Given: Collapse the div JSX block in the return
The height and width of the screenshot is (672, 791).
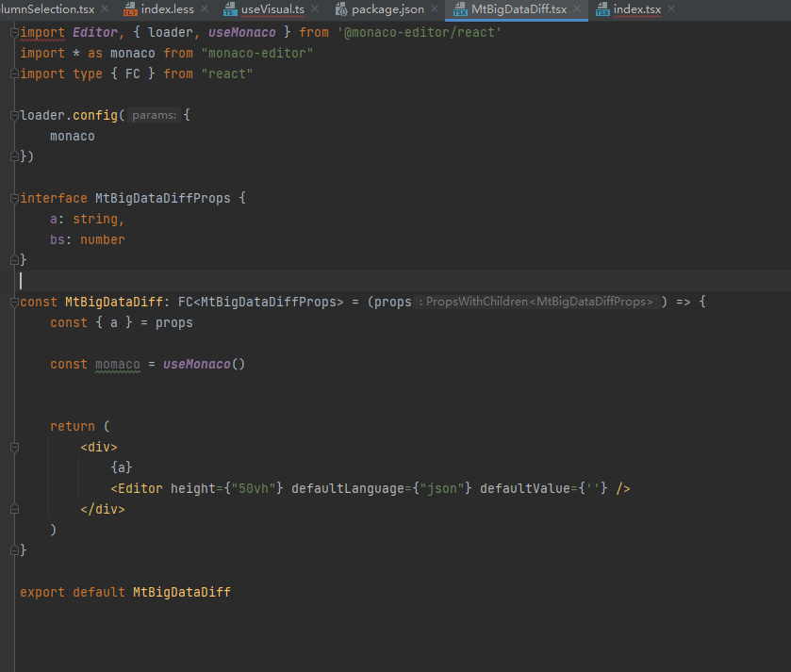Looking at the screenshot, I should [13, 447].
